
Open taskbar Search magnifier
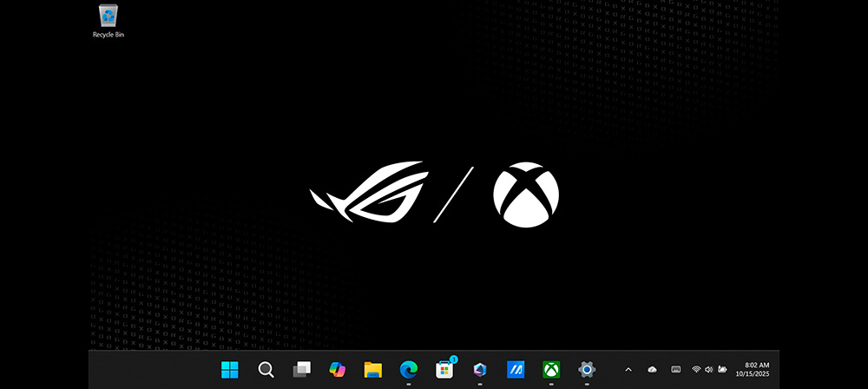point(266,370)
